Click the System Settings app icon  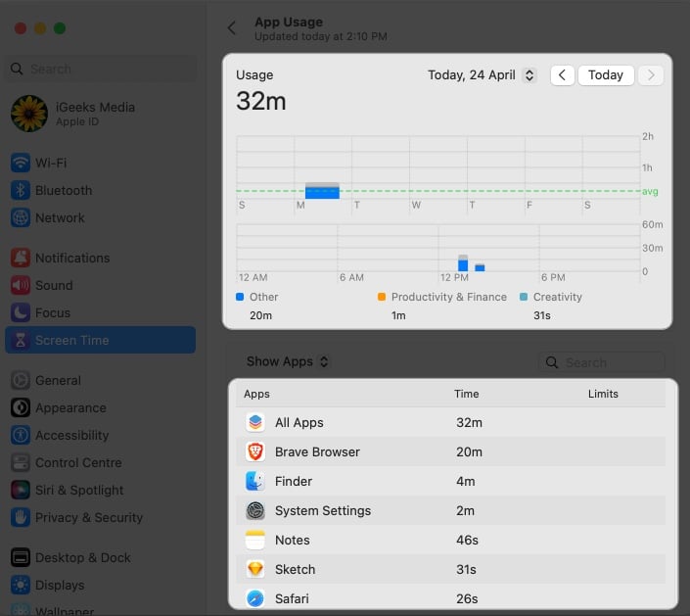coord(255,510)
